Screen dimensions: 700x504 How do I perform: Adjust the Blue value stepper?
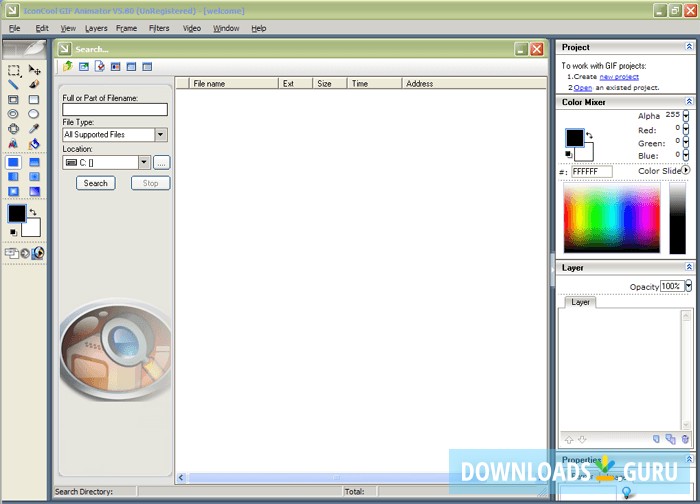pos(686,155)
